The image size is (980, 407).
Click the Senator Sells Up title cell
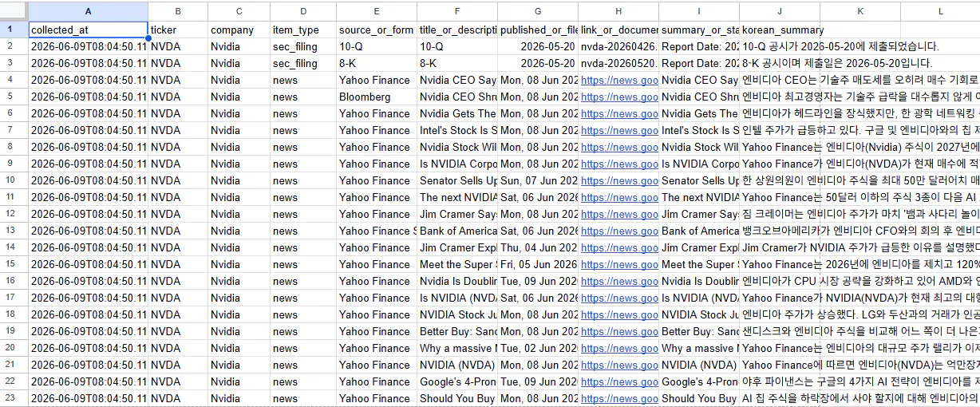[457, 180]
